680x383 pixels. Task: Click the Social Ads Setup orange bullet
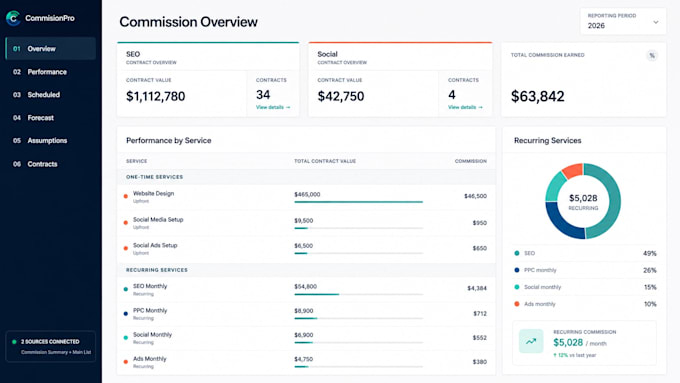coord(126,248)
